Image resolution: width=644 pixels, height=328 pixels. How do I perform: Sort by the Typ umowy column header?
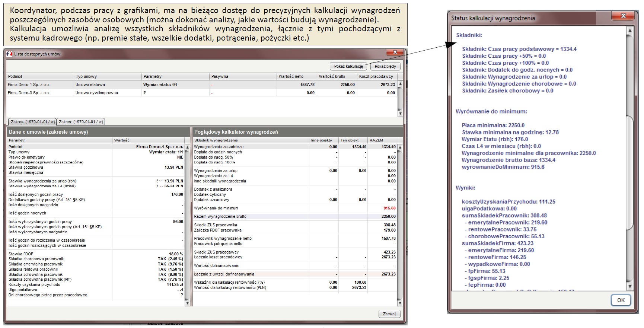coord(108,76)
